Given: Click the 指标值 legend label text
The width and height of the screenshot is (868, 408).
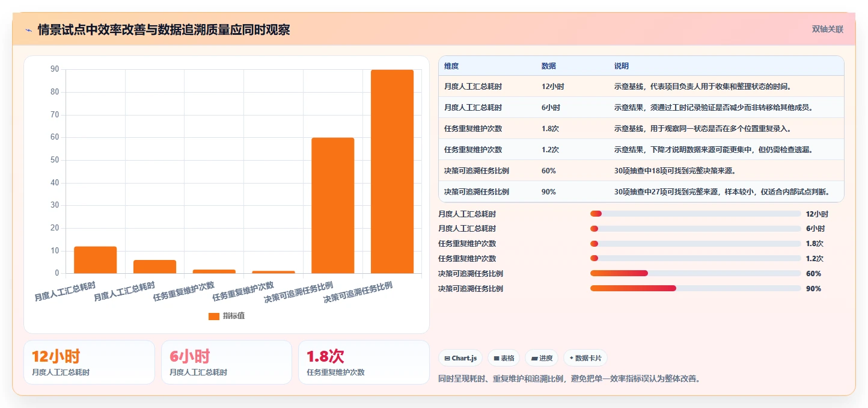Looking at the screenshot, I should (234, 316).
